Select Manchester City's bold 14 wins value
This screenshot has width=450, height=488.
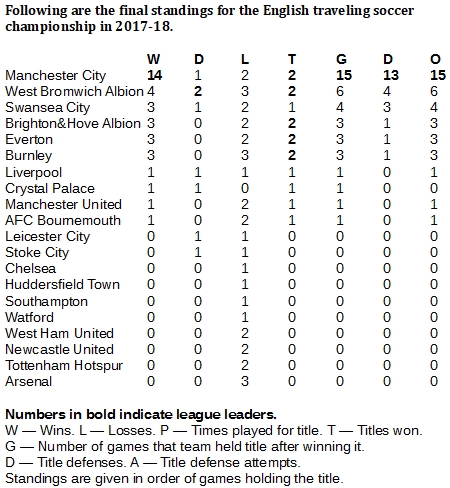point(155,75)
